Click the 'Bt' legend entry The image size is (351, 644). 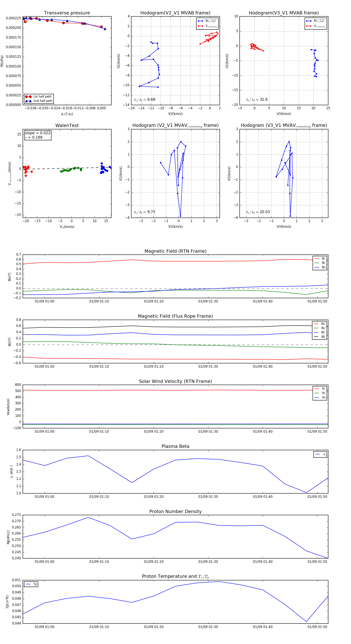[x=320, y=263]
